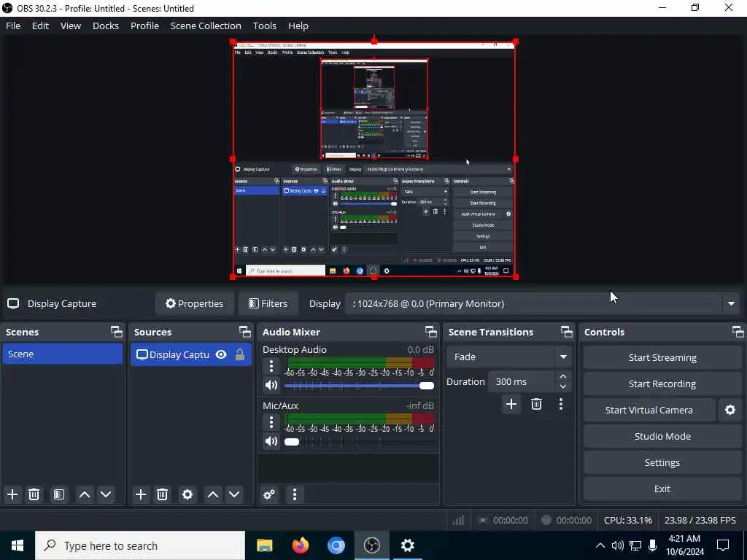This screenshot has height=560, width=747.
Task: Mute Mic/Aux speaker icon
Action: click(x=271, y=441)
